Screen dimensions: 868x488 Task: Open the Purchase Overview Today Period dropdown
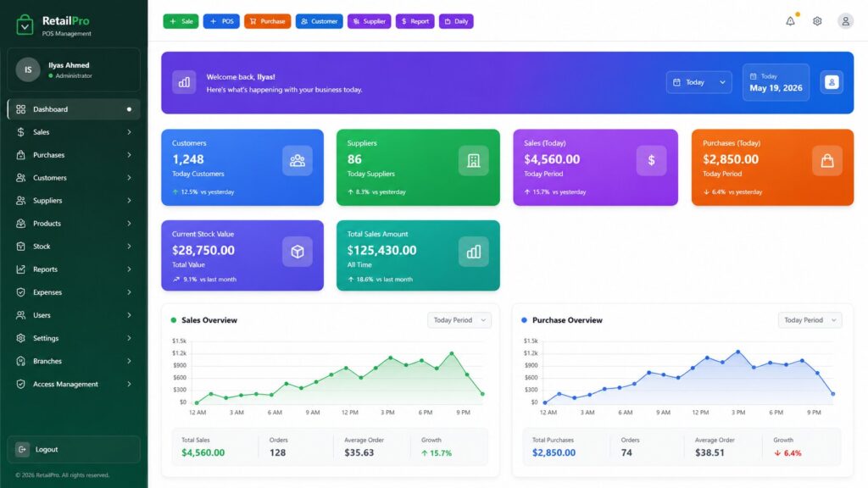[810, 319]
